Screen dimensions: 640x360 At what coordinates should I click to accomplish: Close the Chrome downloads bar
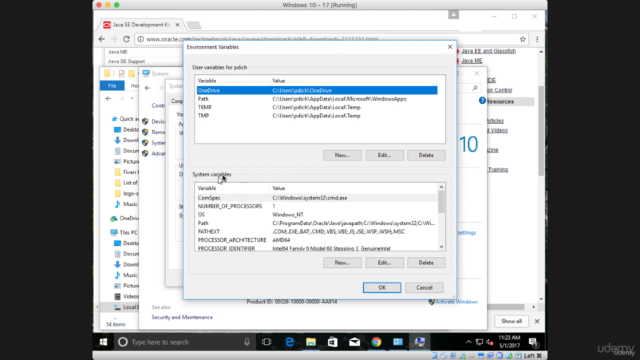tap(537, 321)
